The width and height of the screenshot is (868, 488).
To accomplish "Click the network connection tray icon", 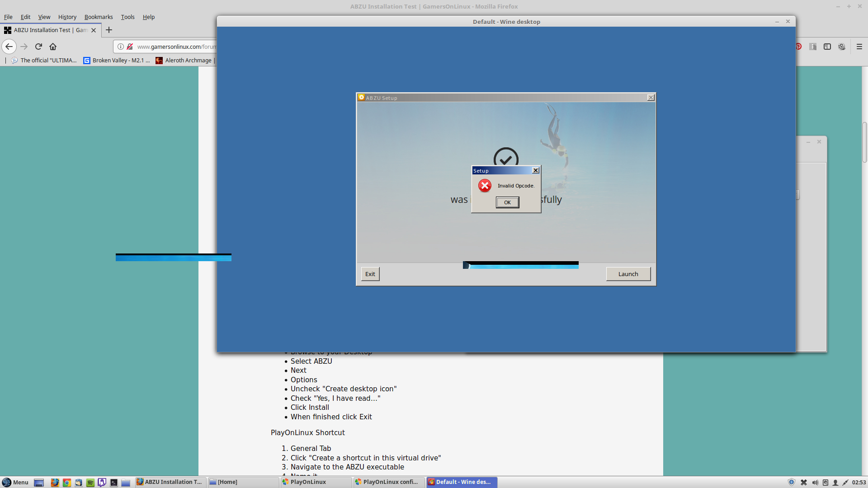I will (845, 482).
